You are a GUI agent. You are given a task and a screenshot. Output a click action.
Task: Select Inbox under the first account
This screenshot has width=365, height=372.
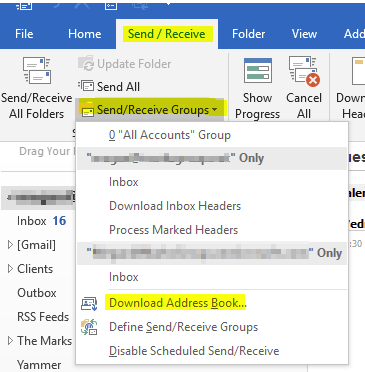(212, 182)
